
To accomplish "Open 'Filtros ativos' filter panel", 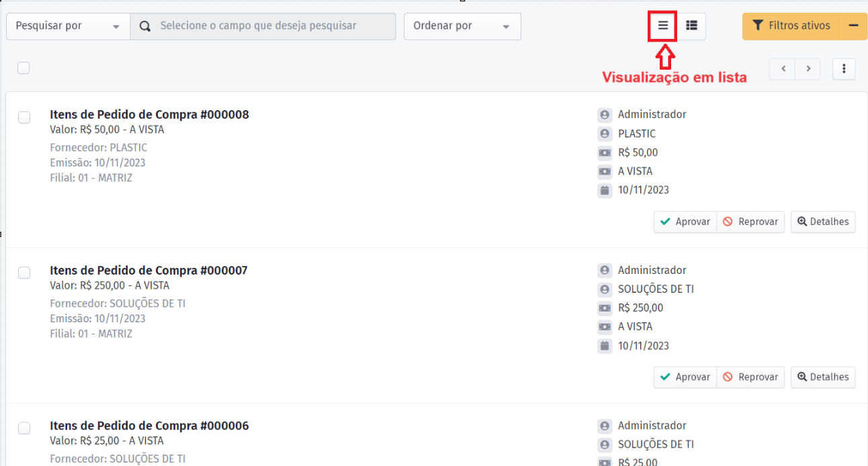I will 791,26.
